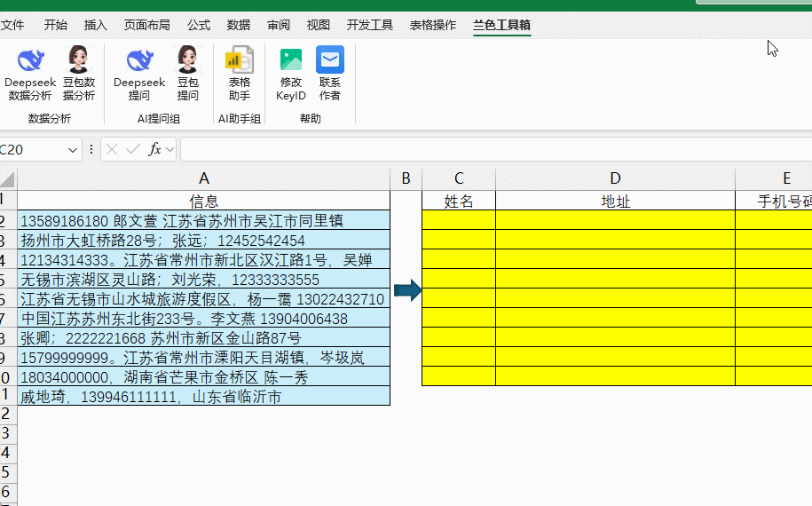Select cell starting with 18034000000
Image resolution: width=812 pixels, height=506 pixels.
click(204, 377)
